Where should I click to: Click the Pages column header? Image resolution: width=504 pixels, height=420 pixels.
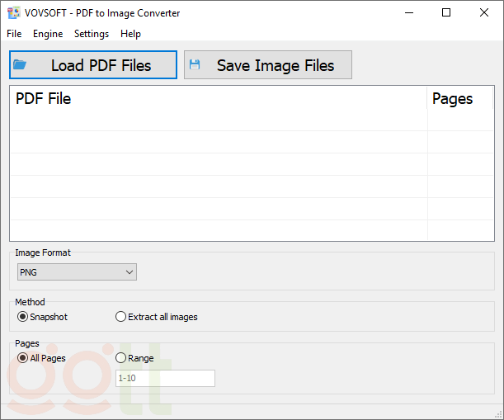460,98
